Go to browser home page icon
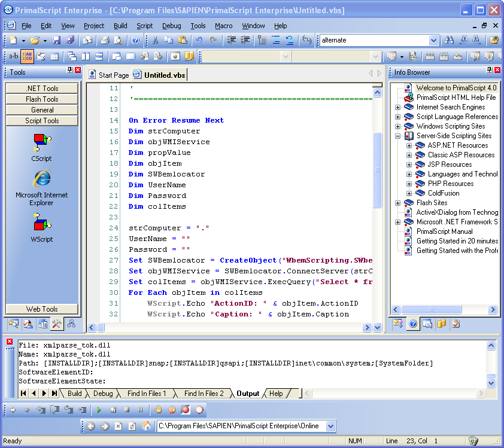Screen dimensions: 504x448 tap(146, 426)
